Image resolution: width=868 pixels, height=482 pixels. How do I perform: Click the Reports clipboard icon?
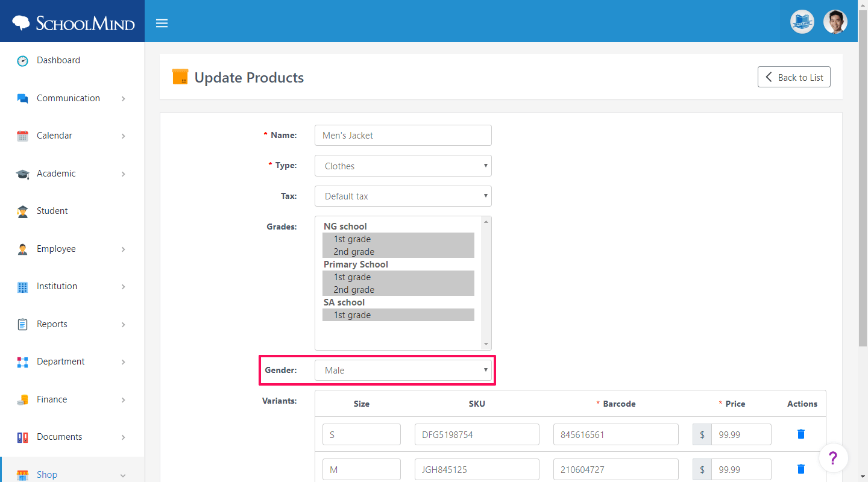coord(22,325)
